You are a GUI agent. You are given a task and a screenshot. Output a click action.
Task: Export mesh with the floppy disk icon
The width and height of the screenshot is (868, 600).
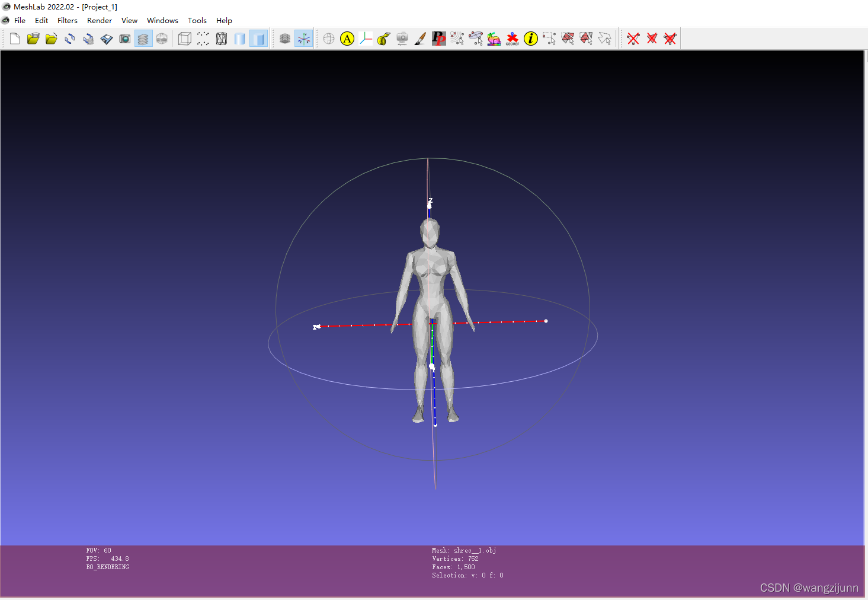(107, 39)
